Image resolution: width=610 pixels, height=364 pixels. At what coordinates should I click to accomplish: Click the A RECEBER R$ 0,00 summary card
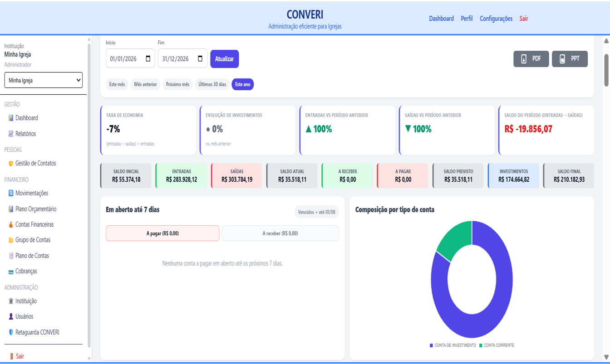coord(347,176)
